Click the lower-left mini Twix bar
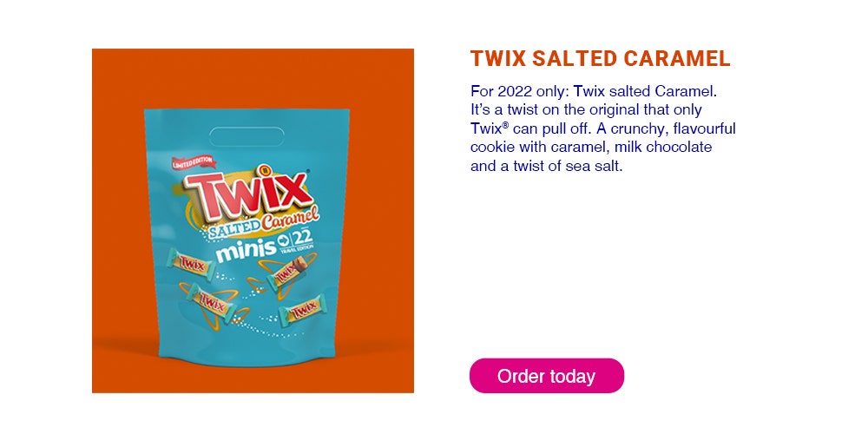 tap(212, 304)
